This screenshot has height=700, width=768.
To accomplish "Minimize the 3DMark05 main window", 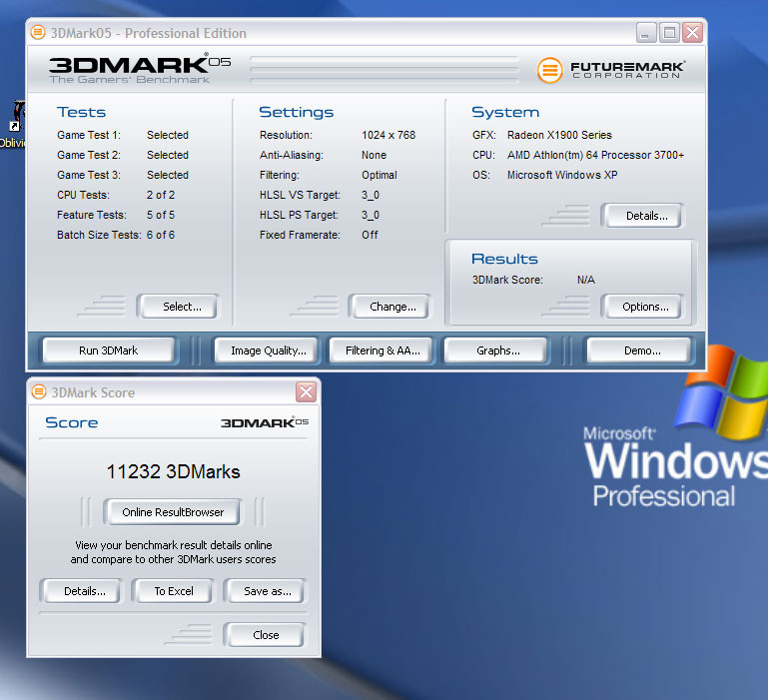I will click(646, 33).
